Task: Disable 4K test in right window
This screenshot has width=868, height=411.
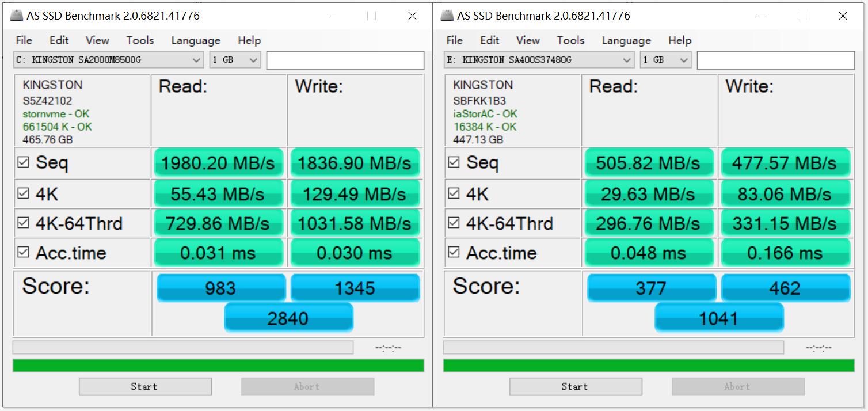Action: tap(454, 193)
